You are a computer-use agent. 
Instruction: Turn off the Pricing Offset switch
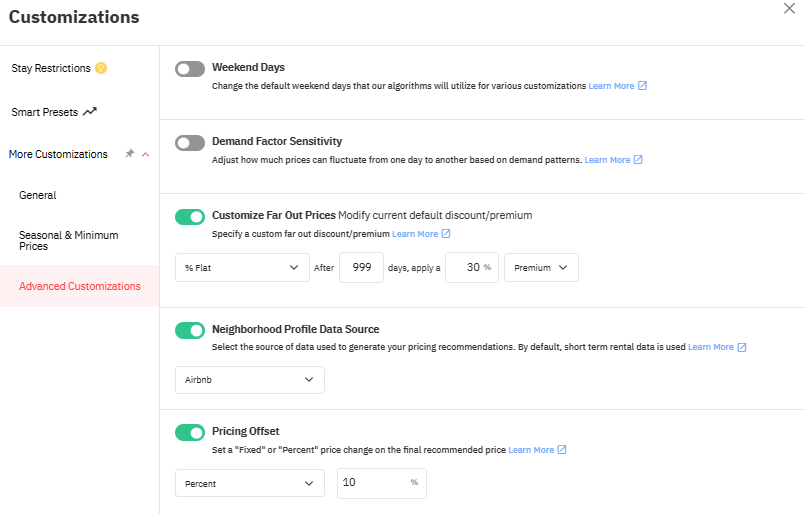190,432
